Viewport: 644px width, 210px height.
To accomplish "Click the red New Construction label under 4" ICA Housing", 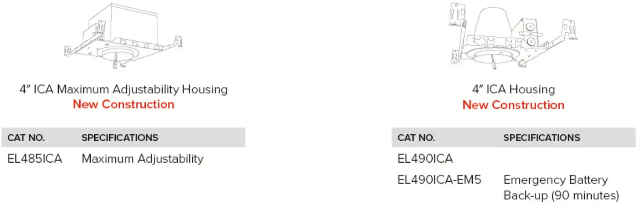I will click(x=513, y=105).
